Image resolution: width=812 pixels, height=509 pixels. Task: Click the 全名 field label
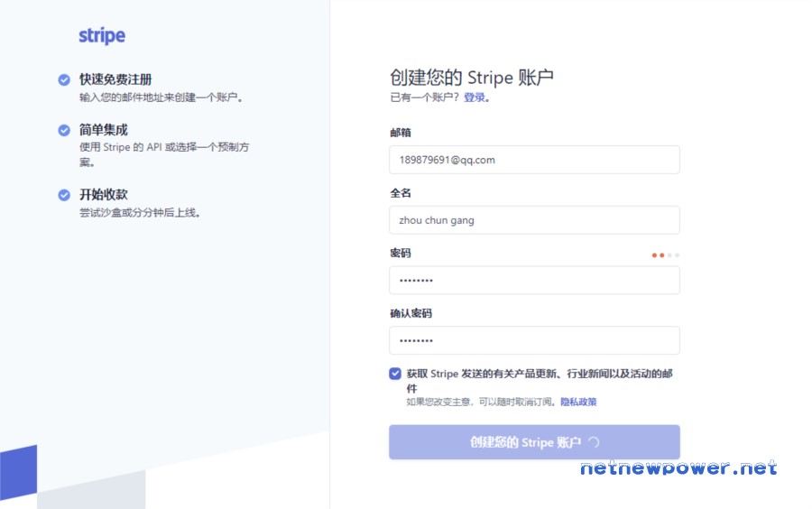coord(401,193)
